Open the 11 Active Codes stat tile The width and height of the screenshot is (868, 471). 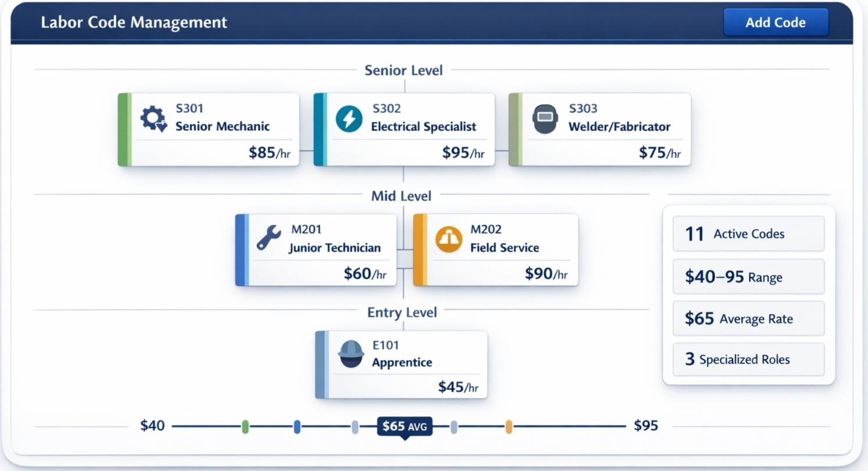748,234
